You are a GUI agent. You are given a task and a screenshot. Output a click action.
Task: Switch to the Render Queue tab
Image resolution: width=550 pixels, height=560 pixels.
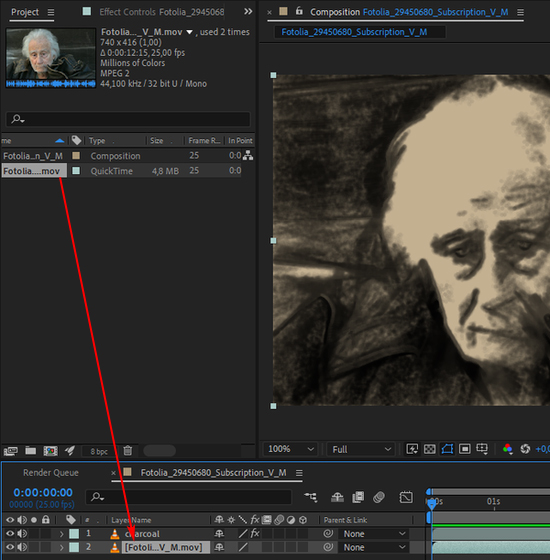(x=51, y=473)
